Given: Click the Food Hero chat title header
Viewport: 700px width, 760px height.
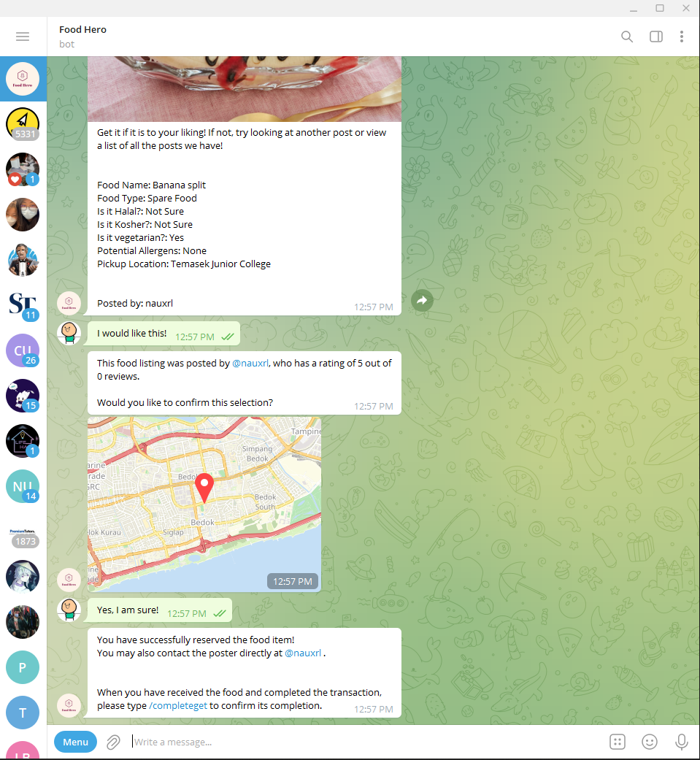Looking at the screenshot, I should [x=83, y=29].
